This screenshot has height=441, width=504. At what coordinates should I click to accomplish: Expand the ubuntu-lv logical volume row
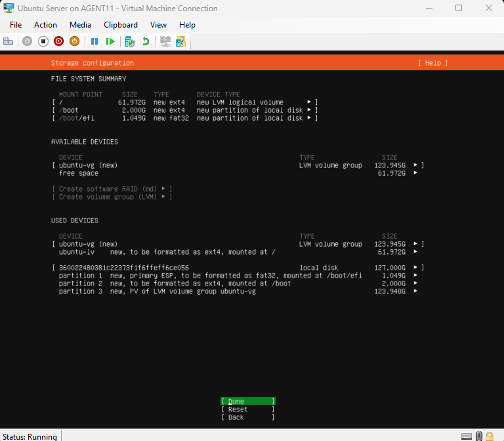(416, 252)
